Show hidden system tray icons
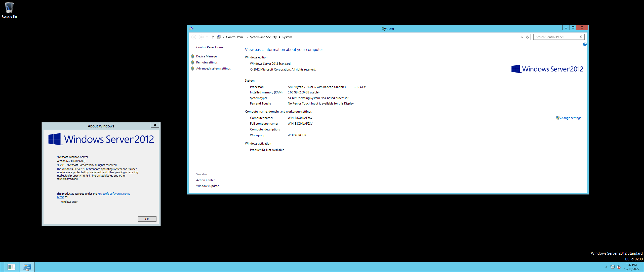This screenshot has width=644, height=272. click(606, 267)
